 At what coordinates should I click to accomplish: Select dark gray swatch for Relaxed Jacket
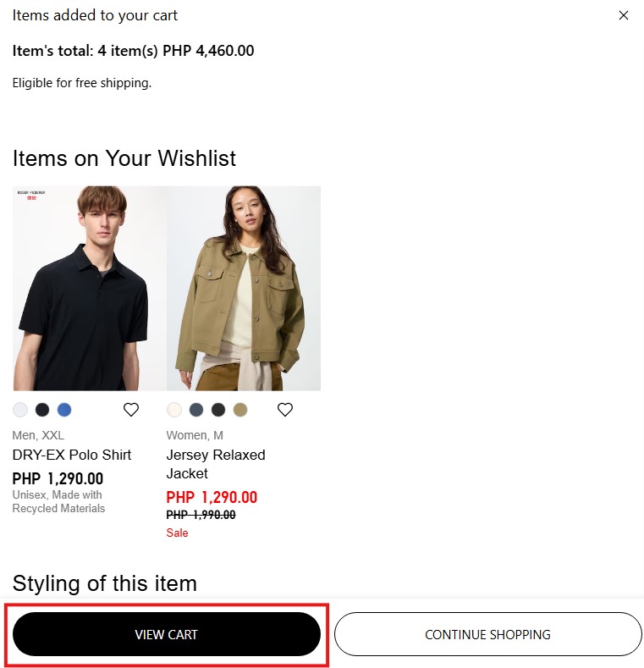point(218,410)
